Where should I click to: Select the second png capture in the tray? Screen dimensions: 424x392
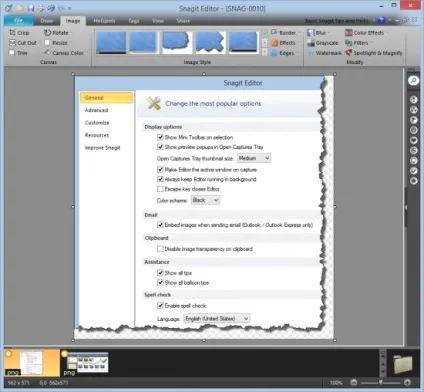[85, 363]
